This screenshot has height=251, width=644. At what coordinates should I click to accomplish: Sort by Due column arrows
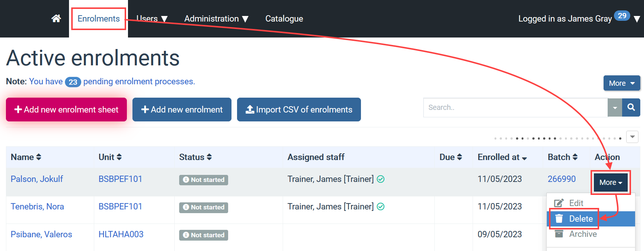[460, 157]
